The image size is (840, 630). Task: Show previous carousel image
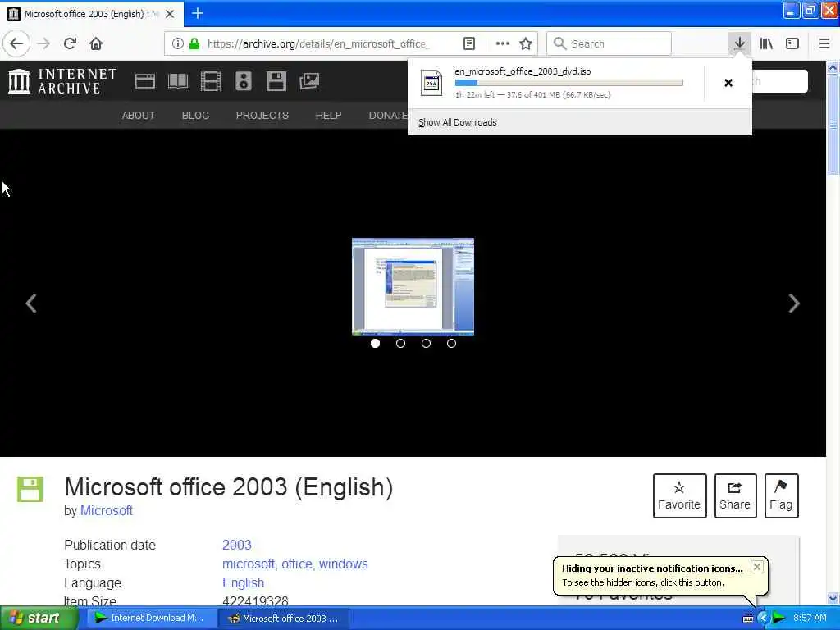(31, 304)
